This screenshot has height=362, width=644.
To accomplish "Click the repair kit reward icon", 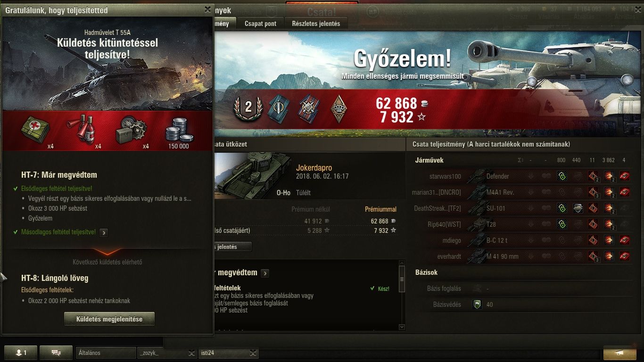I will (x=132, y=131).
